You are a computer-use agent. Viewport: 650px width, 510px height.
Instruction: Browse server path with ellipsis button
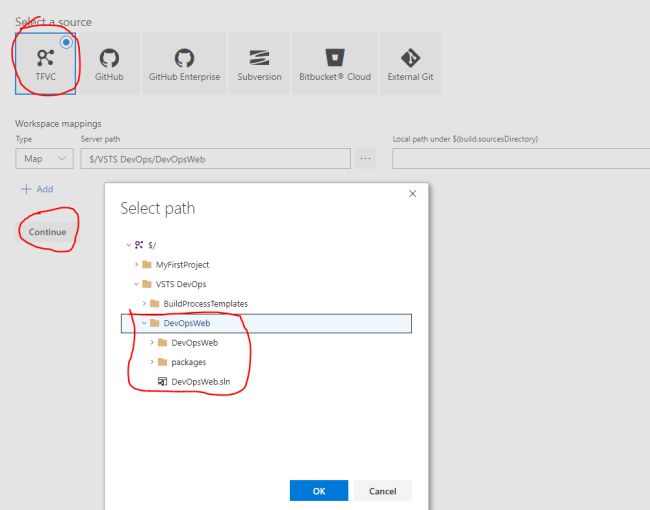tap(365, 158)
